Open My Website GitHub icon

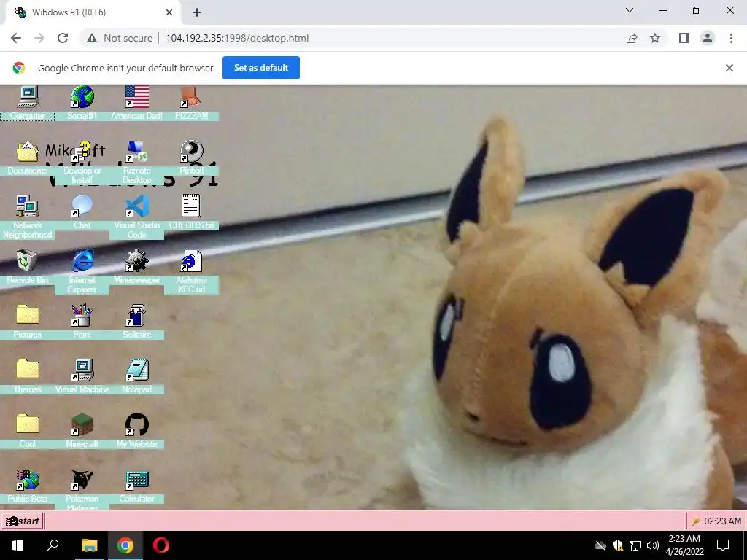coord(136,425)
